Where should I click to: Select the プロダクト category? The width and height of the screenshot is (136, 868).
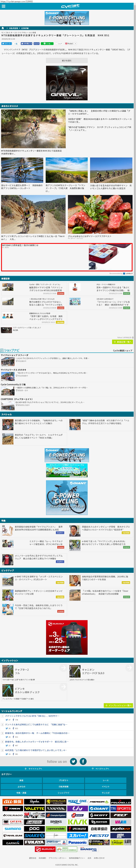click(x=63, y=780)
